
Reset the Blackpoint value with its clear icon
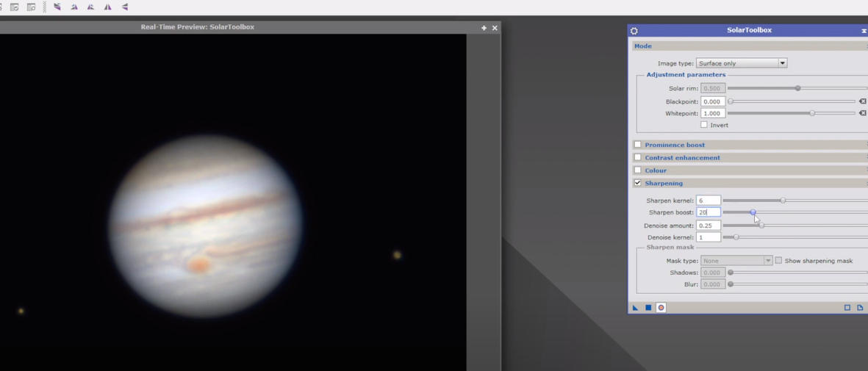[862, 101]
